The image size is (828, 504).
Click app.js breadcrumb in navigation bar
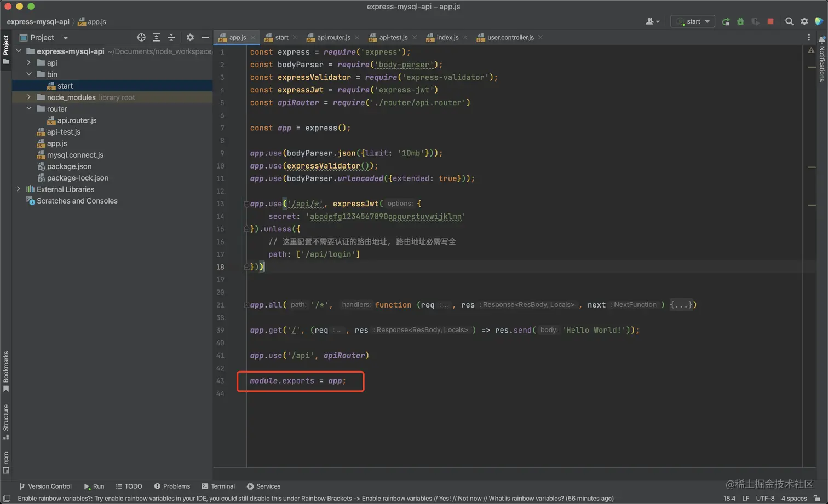92,22
